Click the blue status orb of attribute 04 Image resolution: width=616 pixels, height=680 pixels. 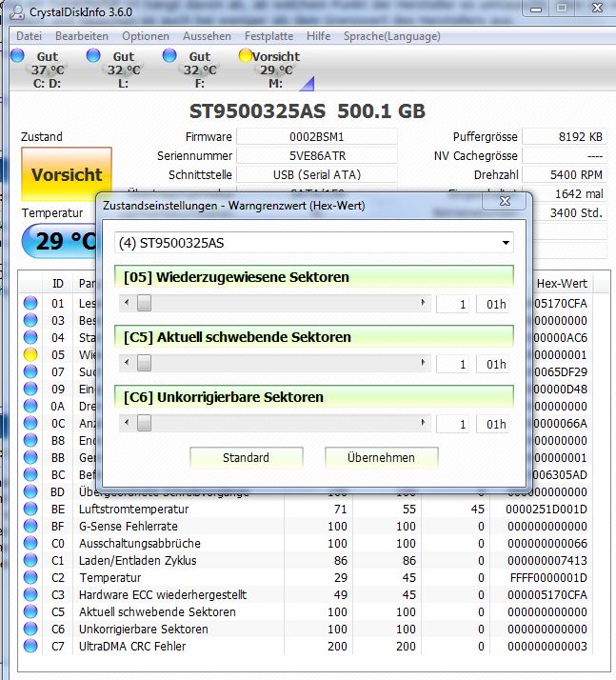point(30,337)
